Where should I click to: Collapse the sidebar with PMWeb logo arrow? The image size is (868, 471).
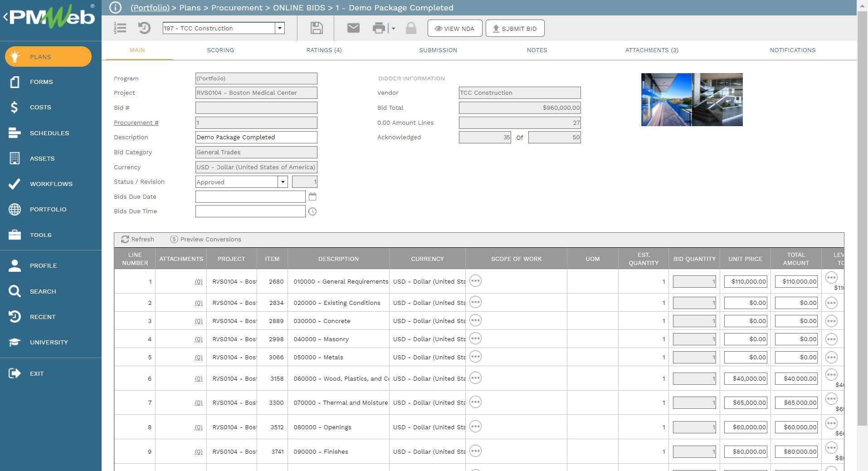click(5, 17)
